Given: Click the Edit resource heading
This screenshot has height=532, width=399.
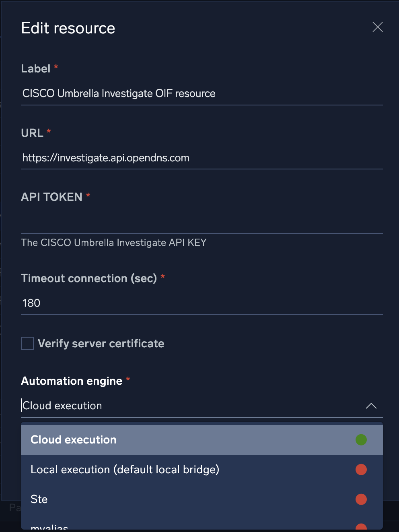Looking at the screenshot, I should 68,28.
